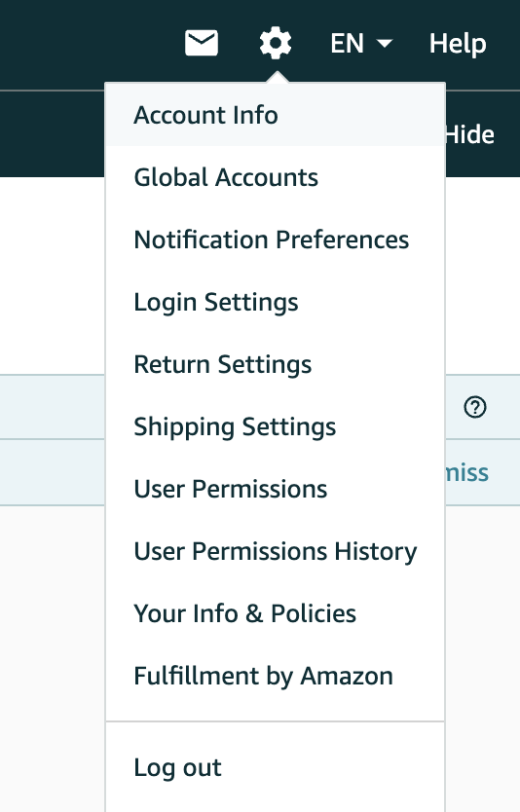The image size is (520, 812).
Task: Click the question mark help icon
Action: [x=475, y=408]
